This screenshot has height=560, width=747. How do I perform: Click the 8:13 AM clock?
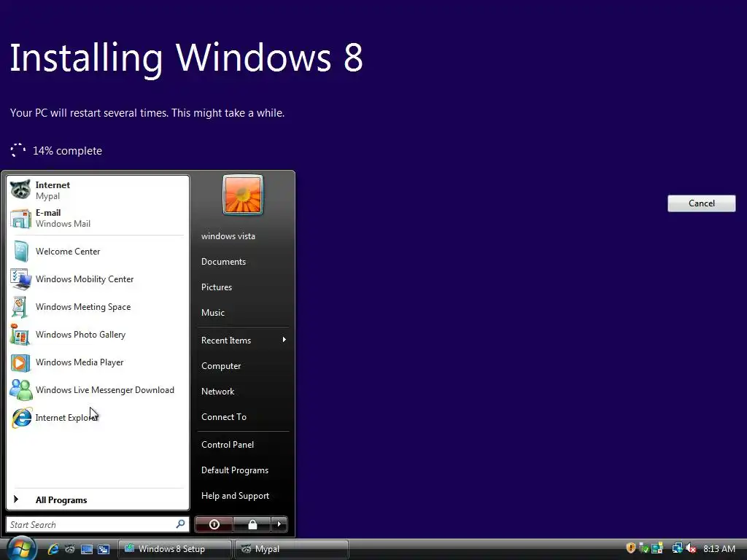[x=719, y=548]
